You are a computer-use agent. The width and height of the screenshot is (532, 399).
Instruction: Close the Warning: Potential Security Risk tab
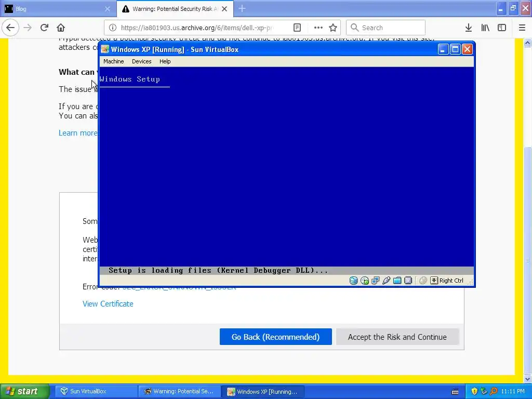224,9
